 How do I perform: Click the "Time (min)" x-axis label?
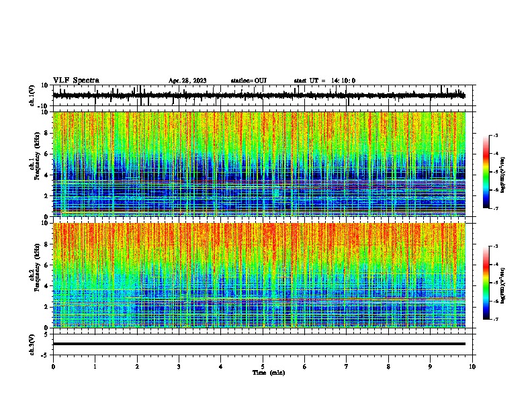(x=269, y=373)
